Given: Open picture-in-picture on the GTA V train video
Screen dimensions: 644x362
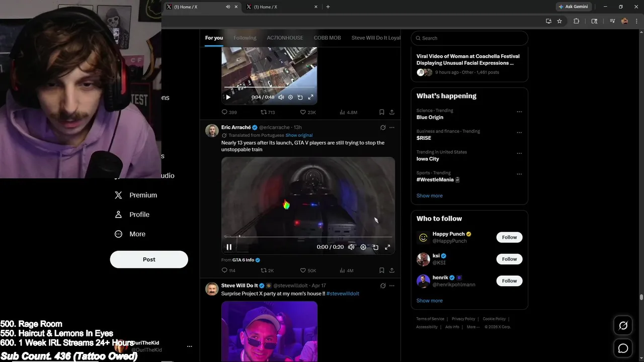Looking at the screenshot, I should click(x=375, y=247).
